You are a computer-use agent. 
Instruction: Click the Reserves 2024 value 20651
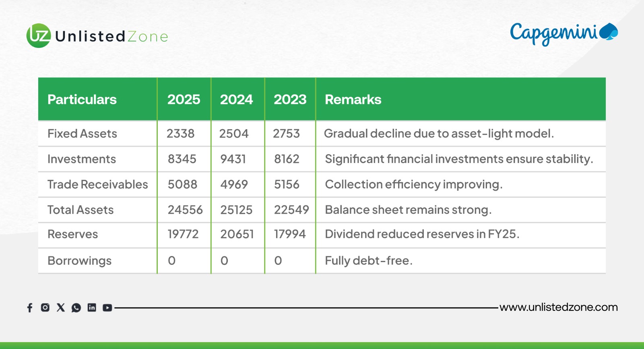237,234
